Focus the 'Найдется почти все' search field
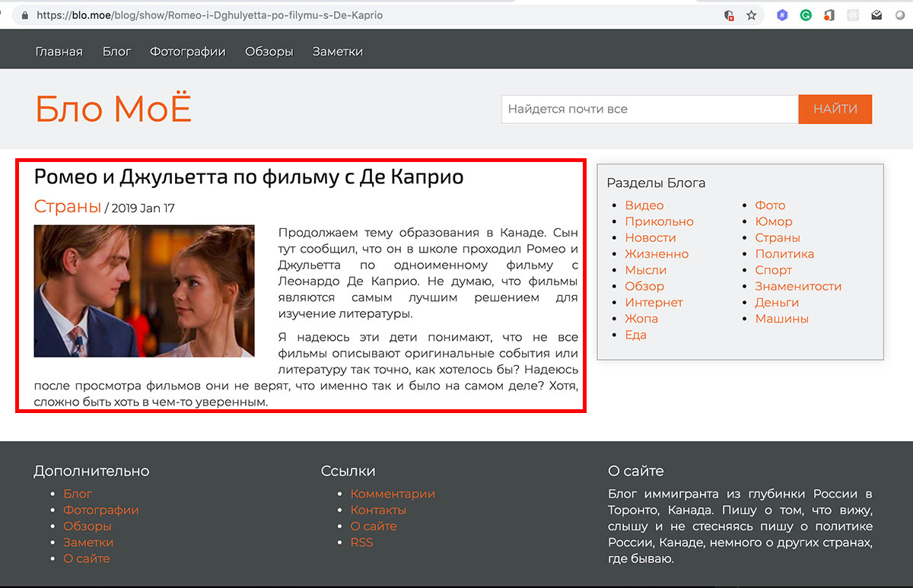913x588 pixels. coord(649,109)
